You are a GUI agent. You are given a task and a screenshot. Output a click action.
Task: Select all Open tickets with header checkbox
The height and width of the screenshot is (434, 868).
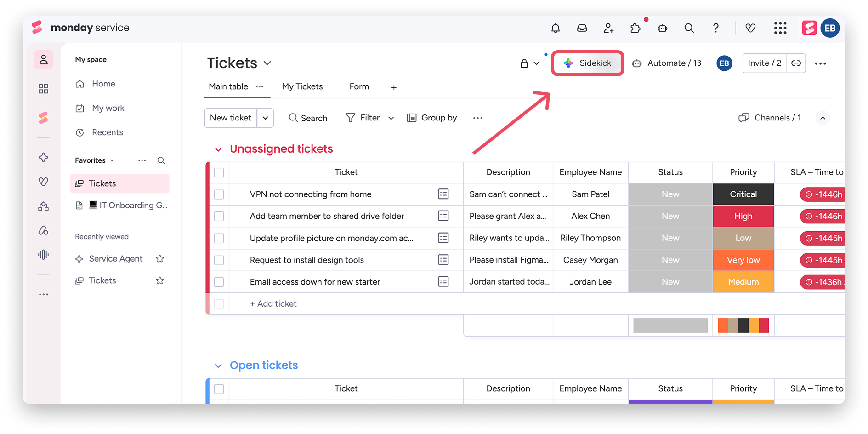[219, 389]
